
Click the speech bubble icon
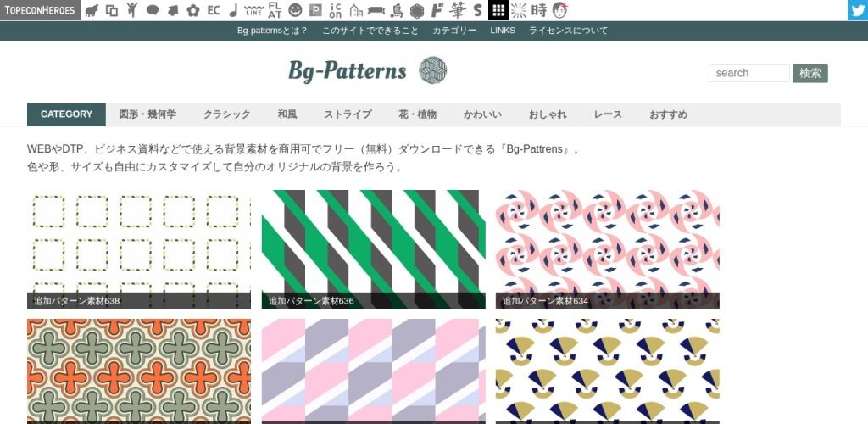click(153, 10)
